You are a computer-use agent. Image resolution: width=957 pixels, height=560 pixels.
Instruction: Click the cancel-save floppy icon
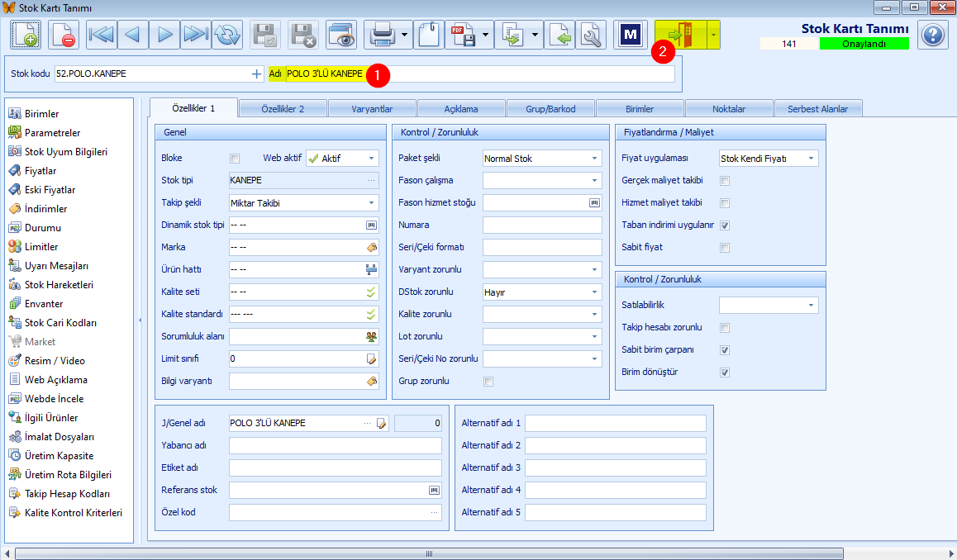point(302,35)
